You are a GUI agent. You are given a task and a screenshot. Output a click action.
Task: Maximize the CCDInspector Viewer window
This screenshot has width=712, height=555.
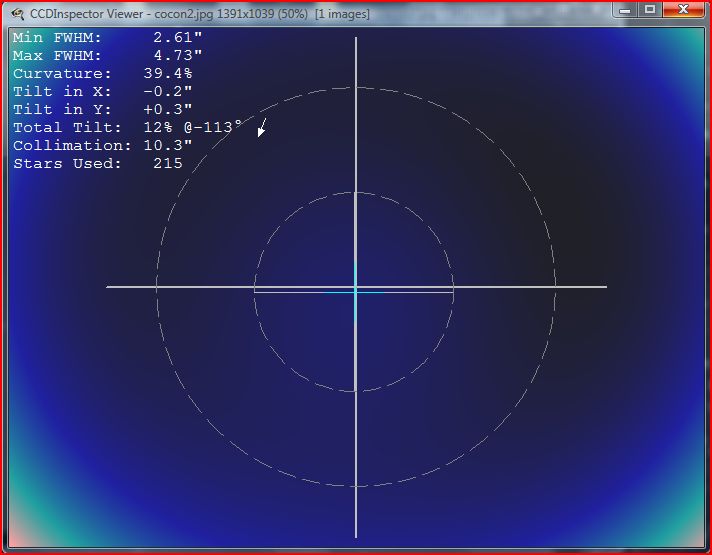pyautogui.click(x=650, y=10)
